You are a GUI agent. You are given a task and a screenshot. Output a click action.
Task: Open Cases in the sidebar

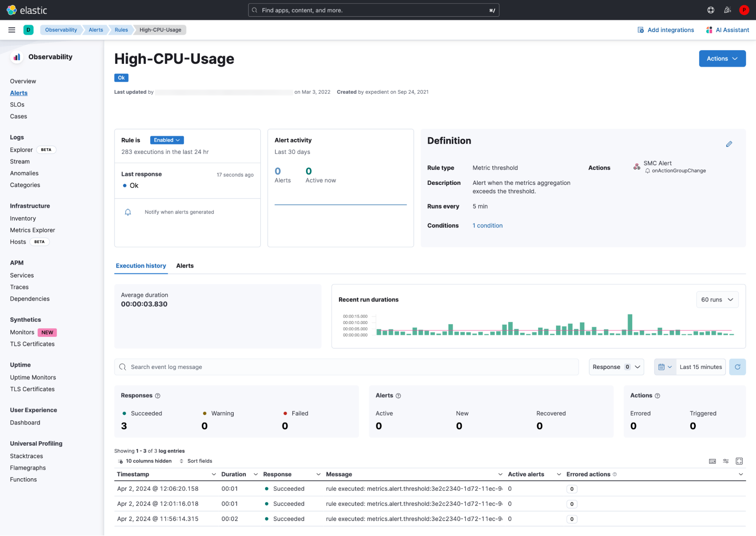[19, 116]
